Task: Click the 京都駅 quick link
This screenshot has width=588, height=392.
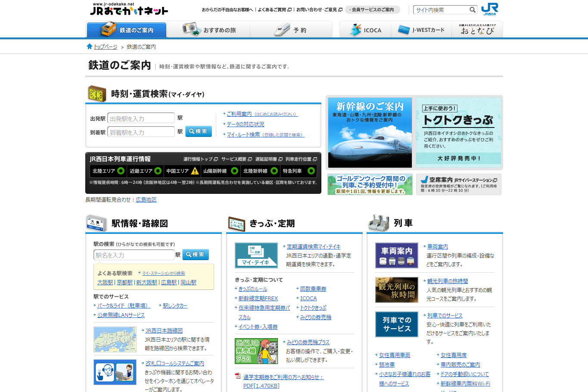Action: [124, 283]
